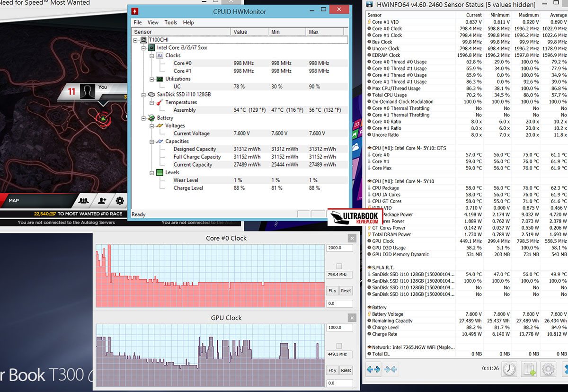Open the game settings gear icon

[120, 201]
